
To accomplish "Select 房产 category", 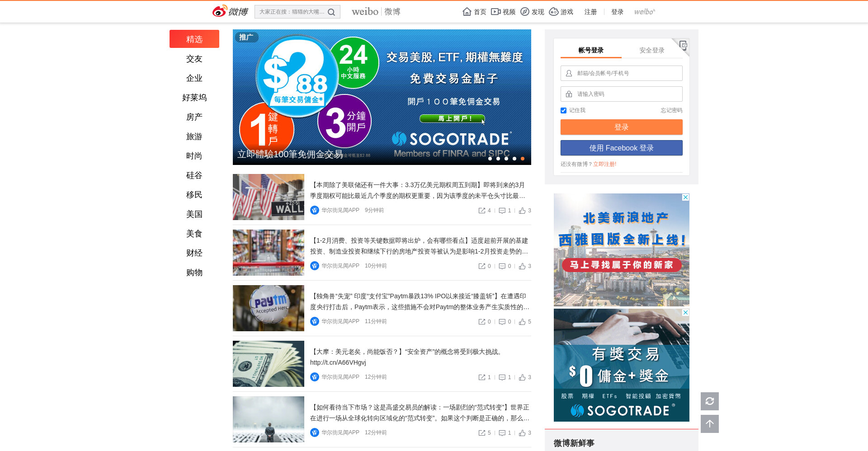I will (x=194, y=117).
